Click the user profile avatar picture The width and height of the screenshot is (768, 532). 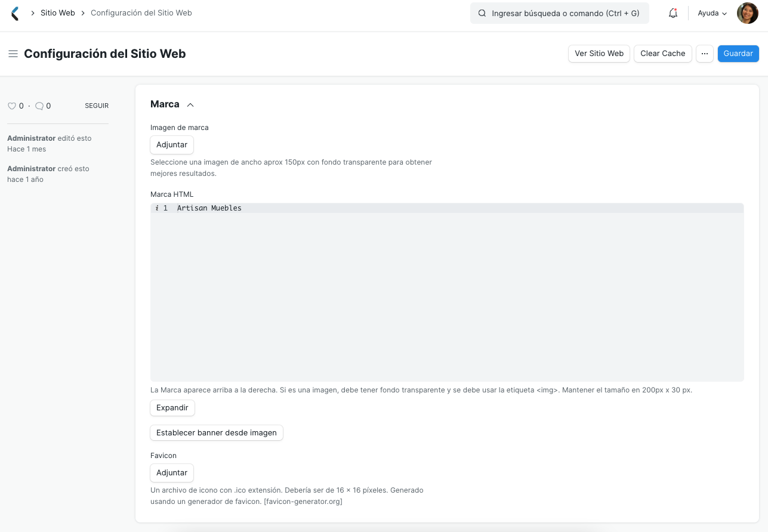point(747,13)
